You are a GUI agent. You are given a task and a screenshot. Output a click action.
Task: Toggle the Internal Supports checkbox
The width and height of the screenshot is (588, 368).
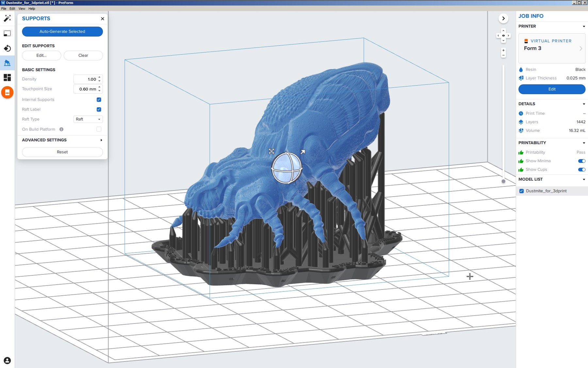[99, 99]
